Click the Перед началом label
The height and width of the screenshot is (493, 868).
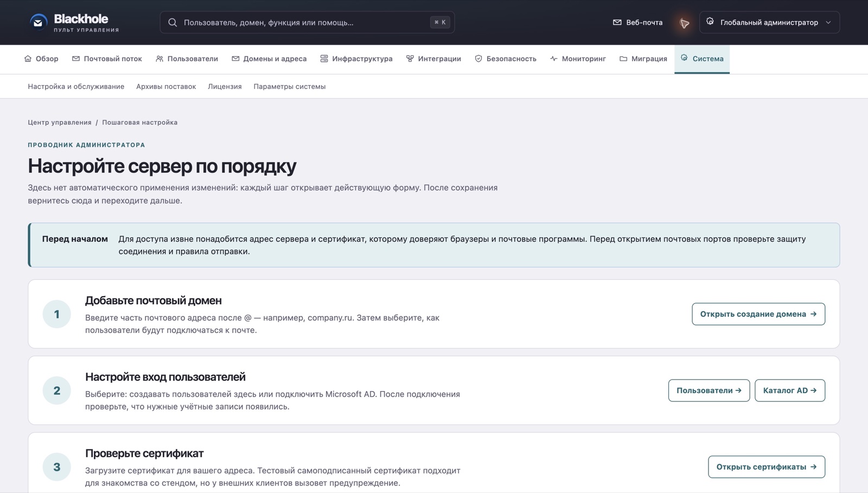coord(75,239)
